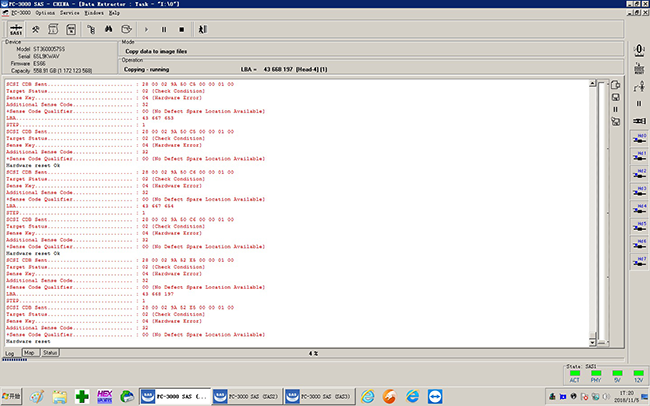This screenshot has height=406, width=650.
Task: Start the task with the play button
Action: (x=146, y=29)
